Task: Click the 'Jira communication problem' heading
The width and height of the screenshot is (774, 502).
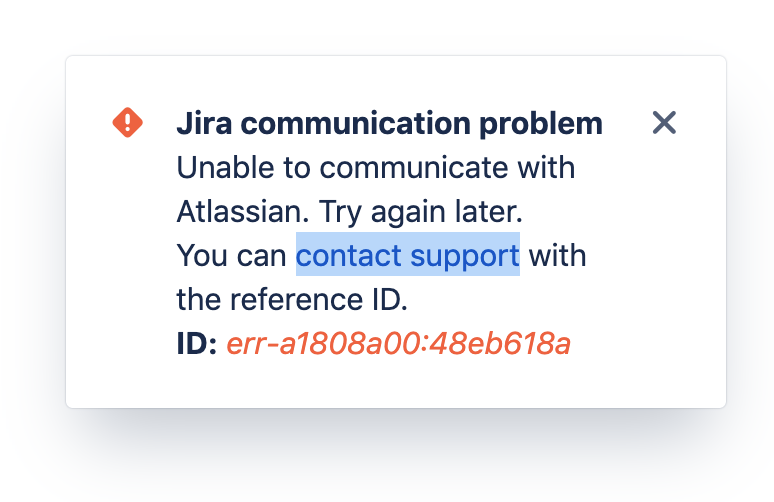Action: click(x=389, y=123)
